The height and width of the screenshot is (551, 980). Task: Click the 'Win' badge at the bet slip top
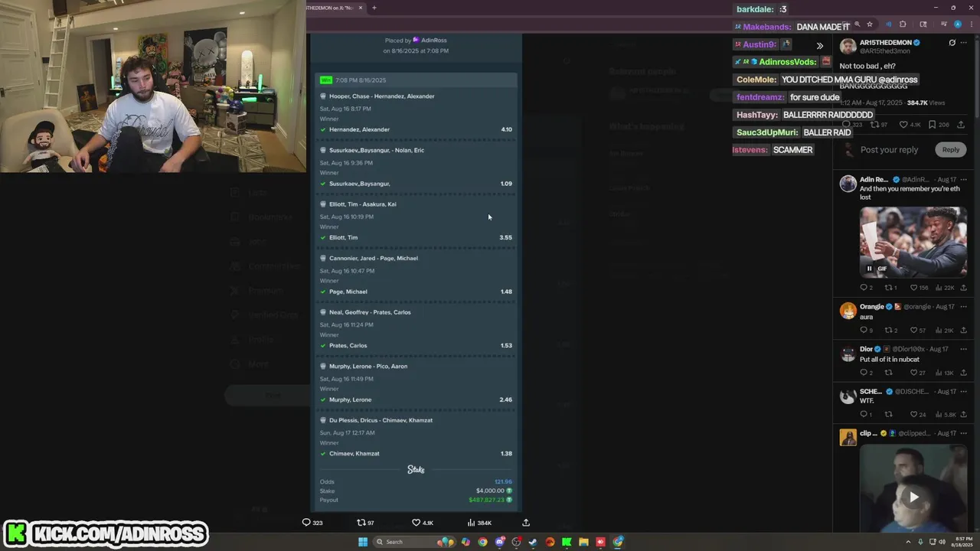(326, 80)
